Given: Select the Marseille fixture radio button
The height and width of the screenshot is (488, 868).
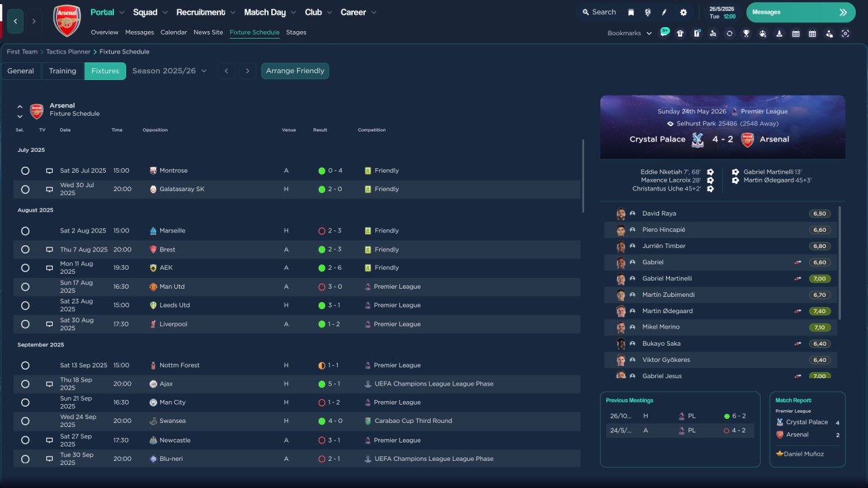Looking at the screenshot, I should pyautogui.click(x=25, y=231).
